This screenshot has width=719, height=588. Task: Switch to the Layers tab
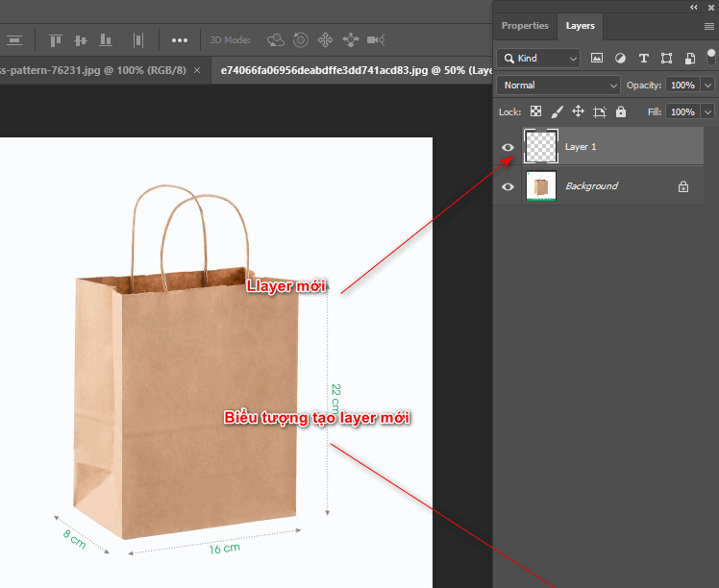click(x=580, y=26)
